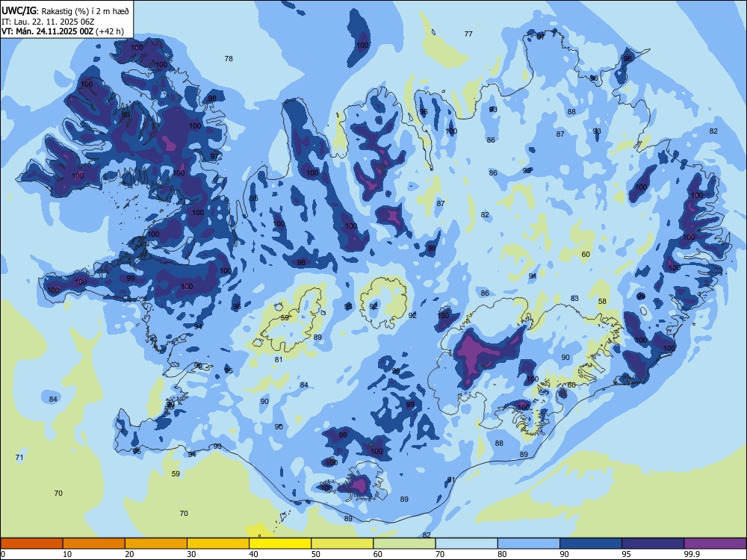The image size is (747, 560).
Task: Click the legend tick label 50
Action: click(316, 554)
